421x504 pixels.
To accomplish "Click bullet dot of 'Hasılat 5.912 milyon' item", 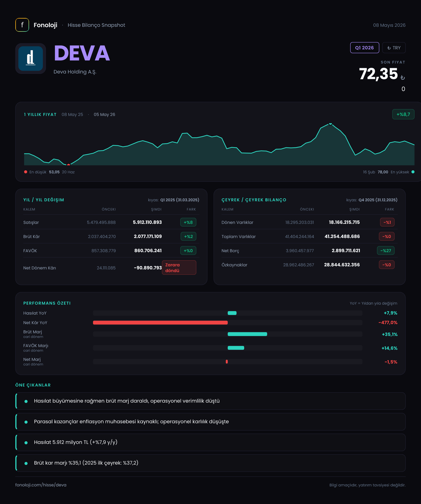I will [x=26, y=443].
